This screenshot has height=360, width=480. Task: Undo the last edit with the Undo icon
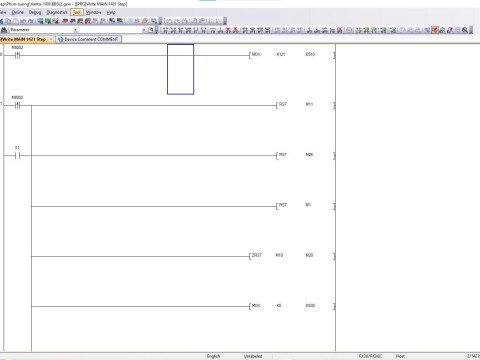coord(23,21)
